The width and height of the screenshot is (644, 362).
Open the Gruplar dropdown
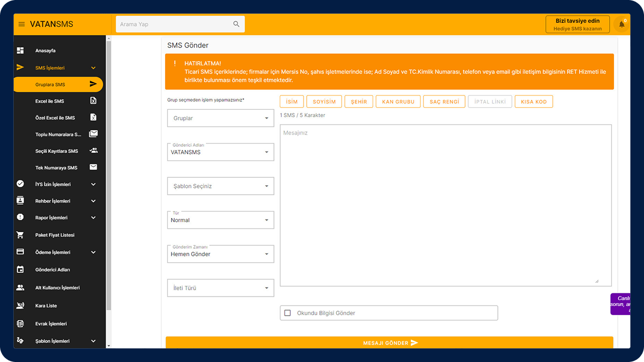[220, 118]
